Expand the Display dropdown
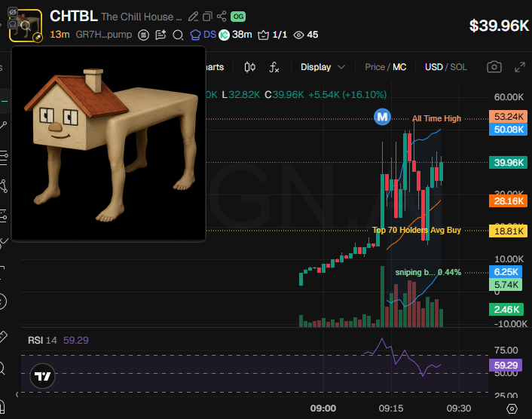The image size is (532, 419). point(323,67)
